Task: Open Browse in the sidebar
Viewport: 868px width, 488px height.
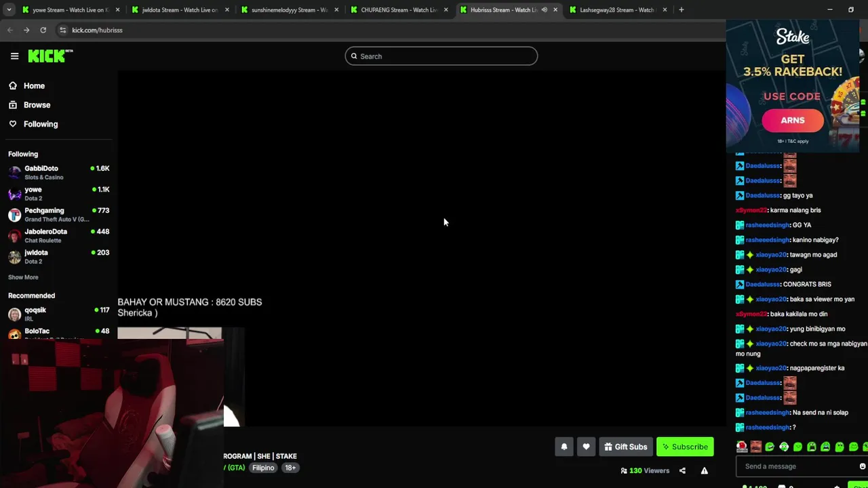Action: point(37,105)
